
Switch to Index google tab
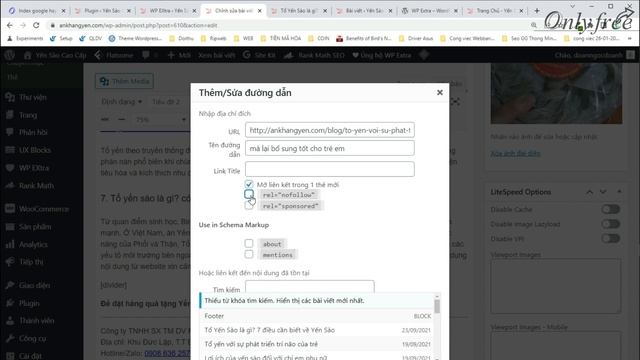[x=36, y=11]
